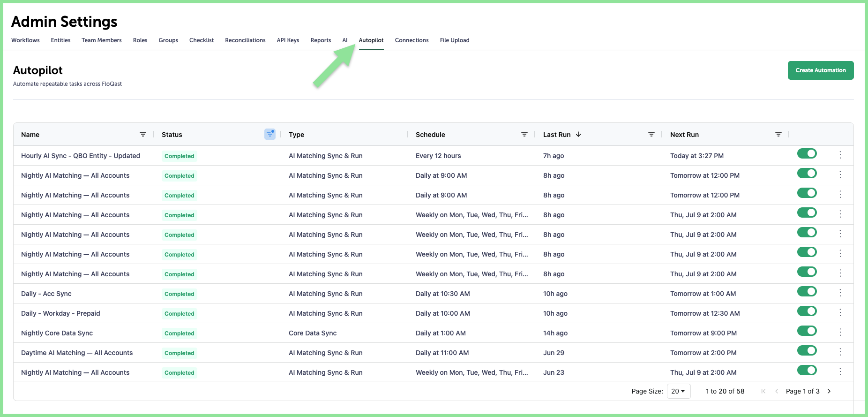Screen dimensions: 868x417
Task: Open the three-dot menu for Hourly AI Sync row
Action: [840, 155]
